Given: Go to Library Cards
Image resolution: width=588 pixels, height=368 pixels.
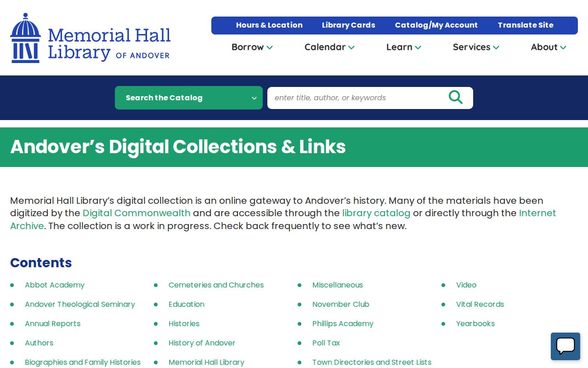Looking at the screenshot, I should click(349, 25).
